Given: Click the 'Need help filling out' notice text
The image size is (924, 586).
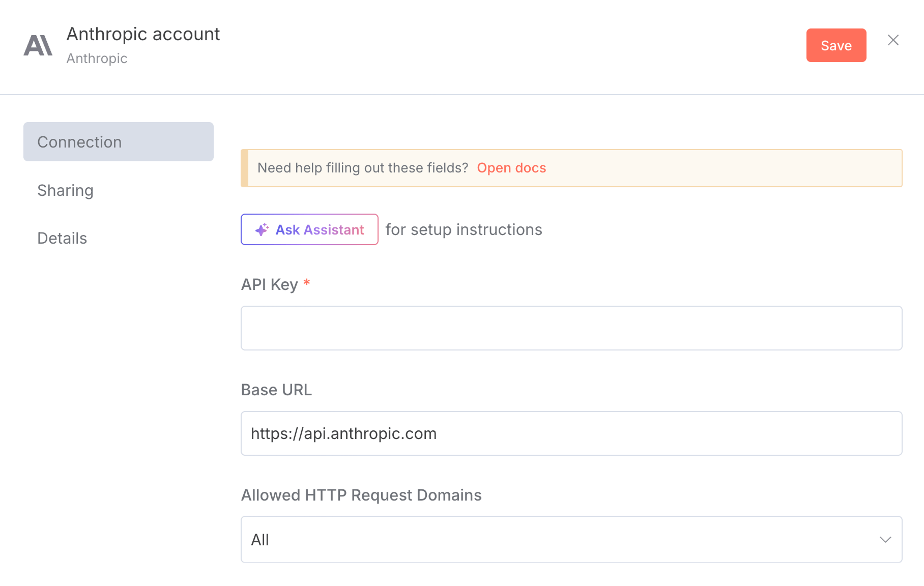Looking at the screenshot, I should tap(362, 168).
